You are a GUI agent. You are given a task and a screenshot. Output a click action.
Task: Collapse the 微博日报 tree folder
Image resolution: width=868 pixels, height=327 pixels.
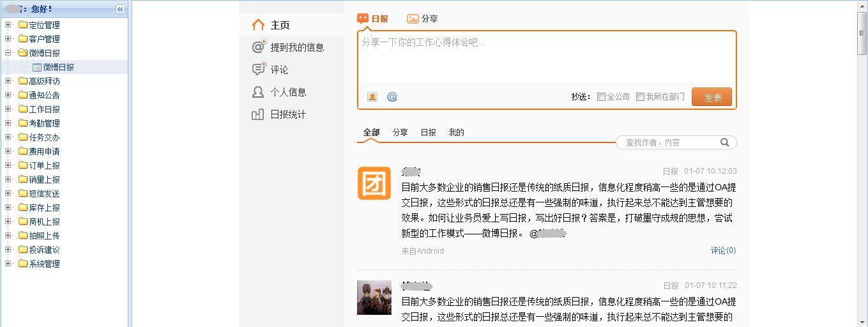point(8,53)
